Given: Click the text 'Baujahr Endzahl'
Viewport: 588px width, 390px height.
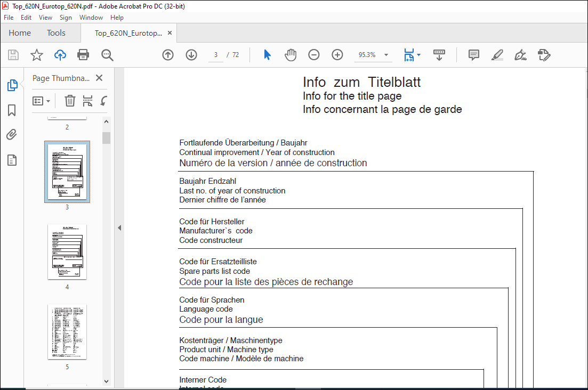Looking at the screenshot, I should 208,181.
